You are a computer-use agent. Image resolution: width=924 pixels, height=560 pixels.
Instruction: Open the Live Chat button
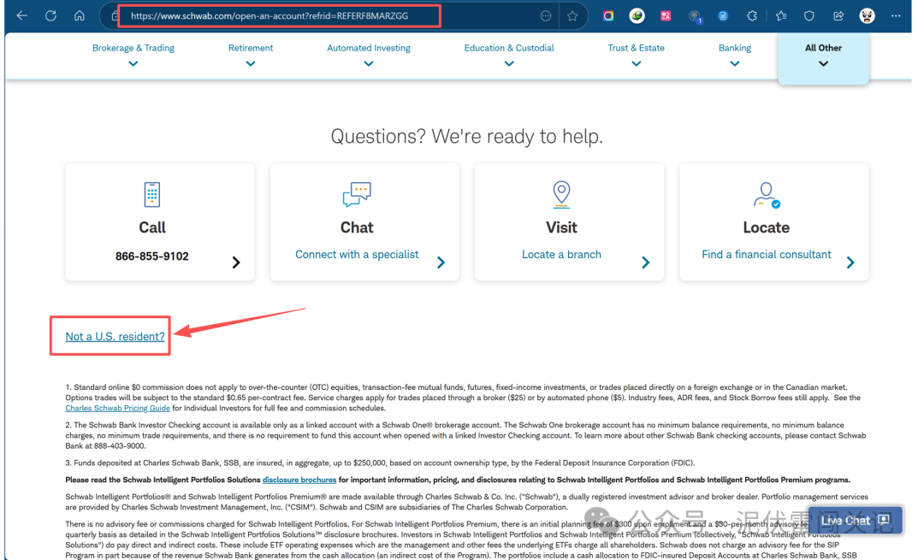point(855,521)
